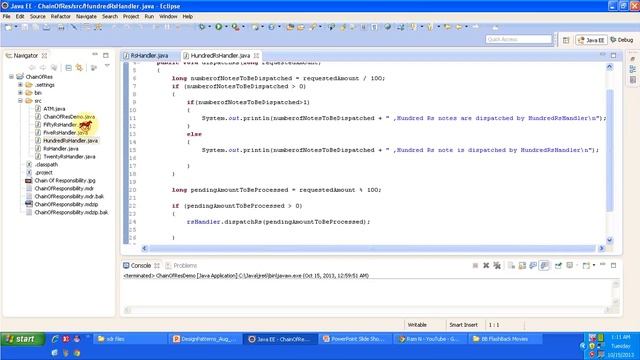Click the Clear Console icon
This screenshot has height=360, width=640.
(511, 266)
